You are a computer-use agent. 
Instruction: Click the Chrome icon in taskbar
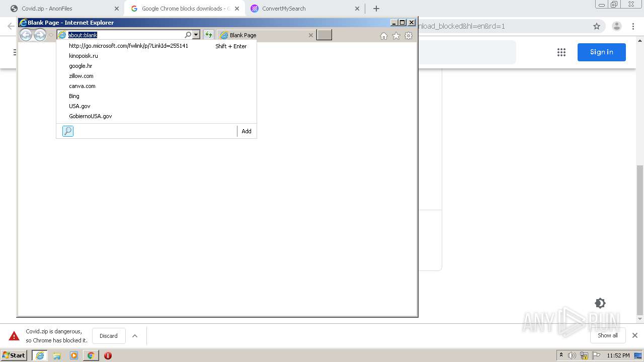(x=91, y=355)
